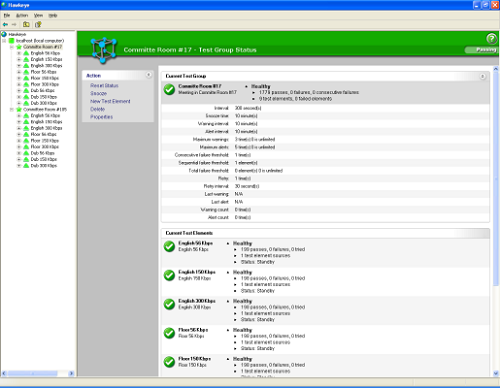Click the Reset Status link

point(104,86)
